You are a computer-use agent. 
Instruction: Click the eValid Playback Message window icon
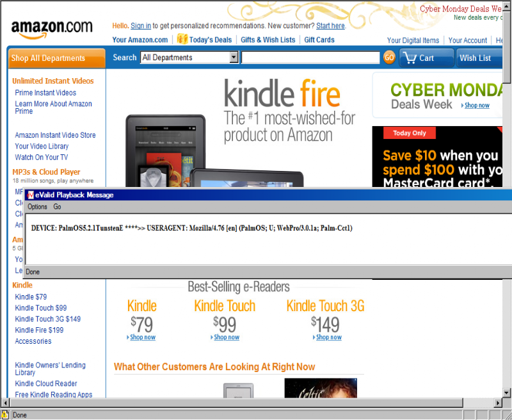[x=30, y=195]
